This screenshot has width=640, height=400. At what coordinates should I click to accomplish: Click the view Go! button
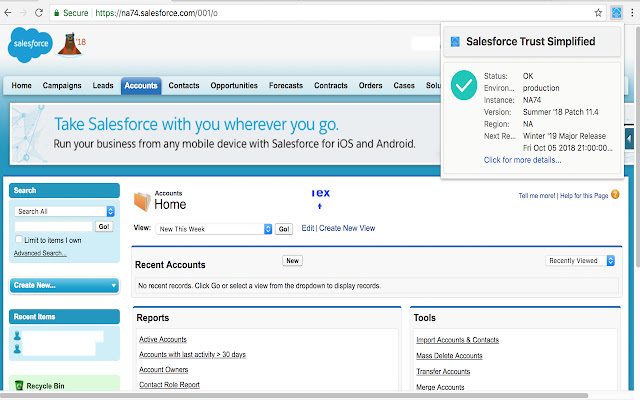[x=284, y=229]
